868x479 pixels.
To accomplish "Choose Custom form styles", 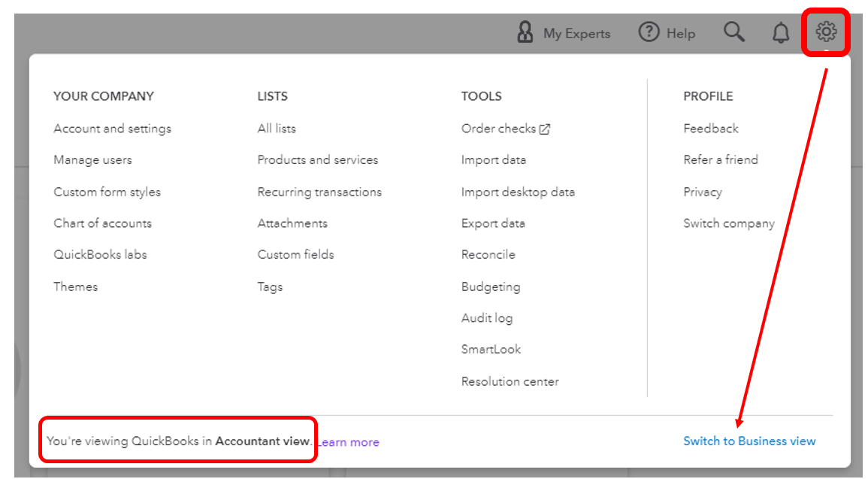I will point(107,192).
